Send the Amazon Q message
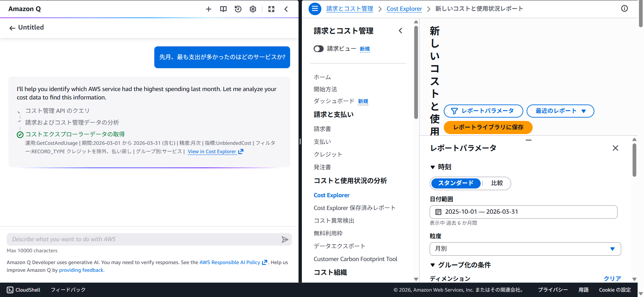 pos(285,240)
